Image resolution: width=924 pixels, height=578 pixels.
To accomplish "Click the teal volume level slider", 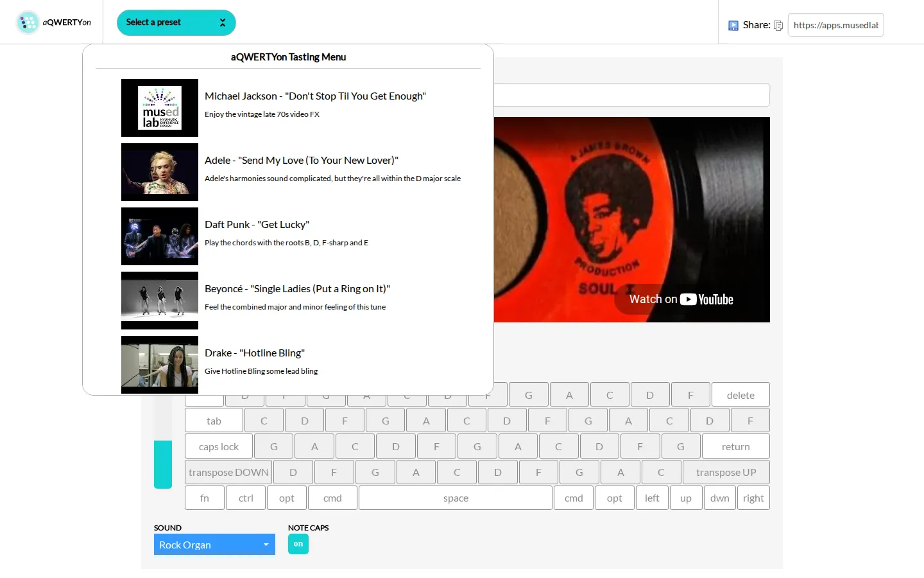I will (163, 464).
